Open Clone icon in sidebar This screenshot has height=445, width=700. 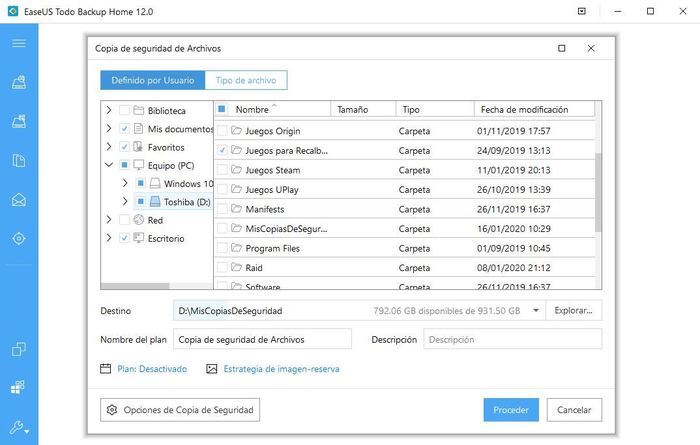tap(19, 349)
